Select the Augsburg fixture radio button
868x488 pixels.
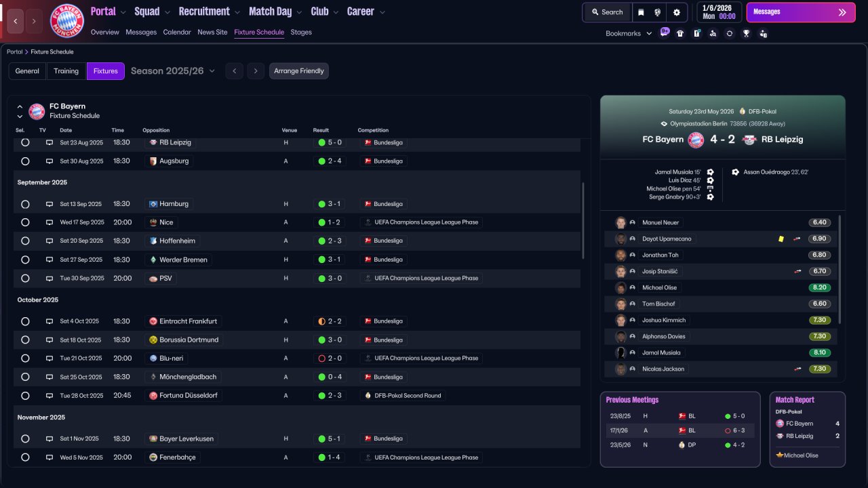[x=25, y=161]
